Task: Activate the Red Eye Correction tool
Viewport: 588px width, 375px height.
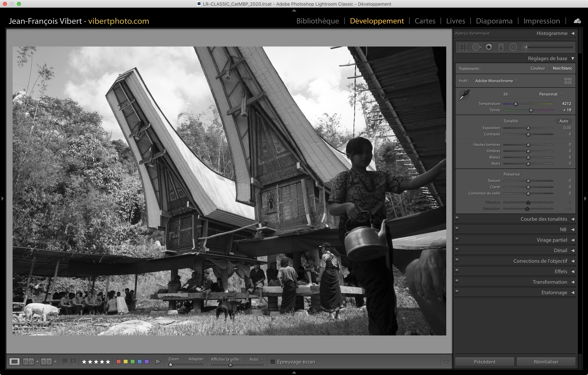Action: pyautogui.click(x=489, y=47)
